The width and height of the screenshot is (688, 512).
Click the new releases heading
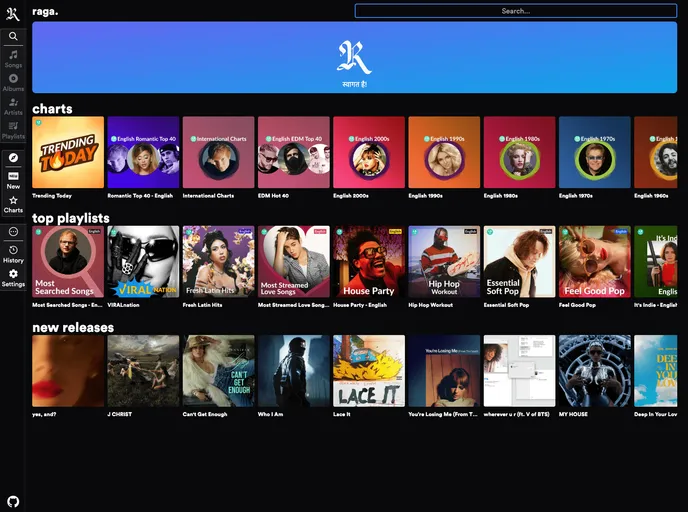pos(73,327)
